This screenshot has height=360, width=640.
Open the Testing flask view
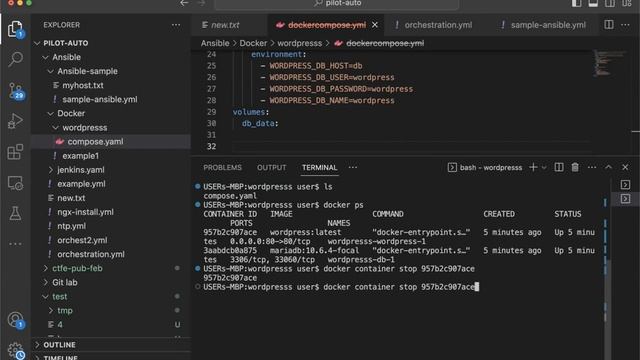(x=15, y=213)
